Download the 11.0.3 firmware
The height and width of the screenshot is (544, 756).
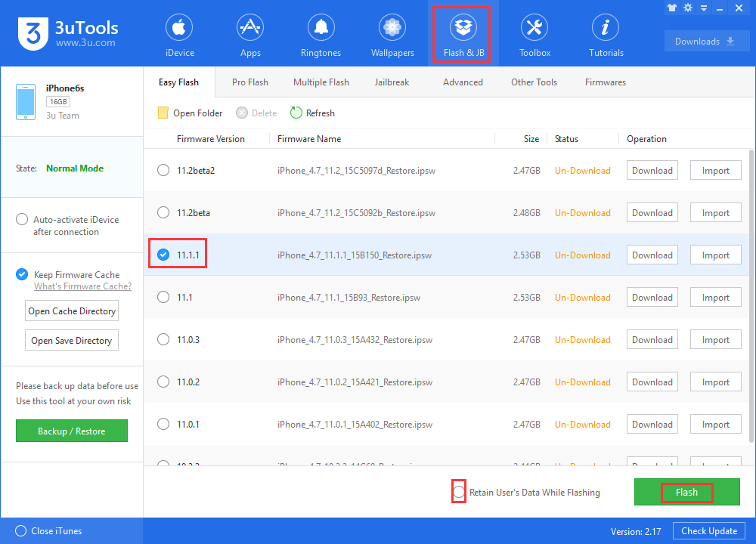coord(652,340)
